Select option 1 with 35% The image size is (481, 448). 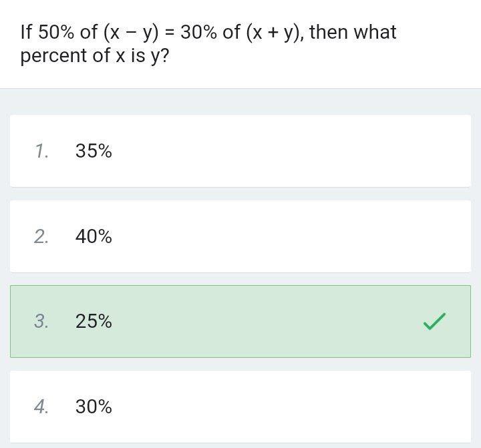click(240, 151)
